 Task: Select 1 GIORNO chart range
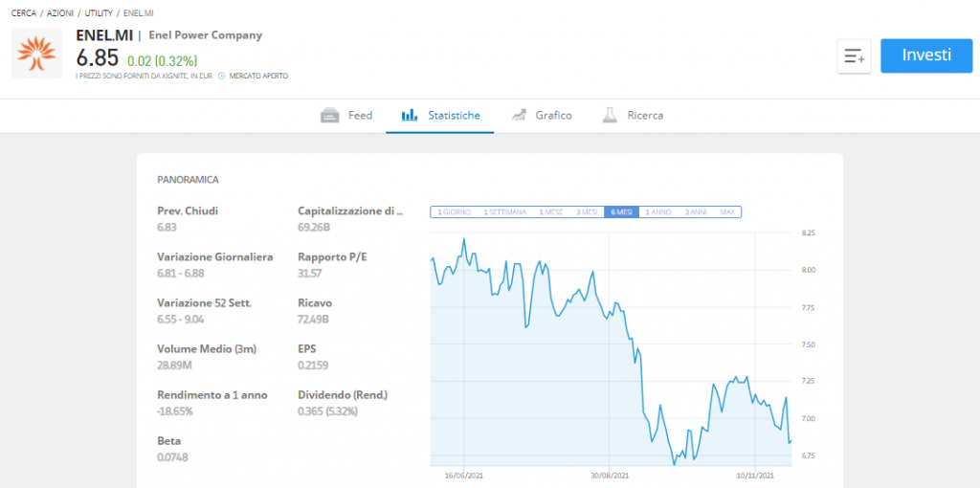454,212
